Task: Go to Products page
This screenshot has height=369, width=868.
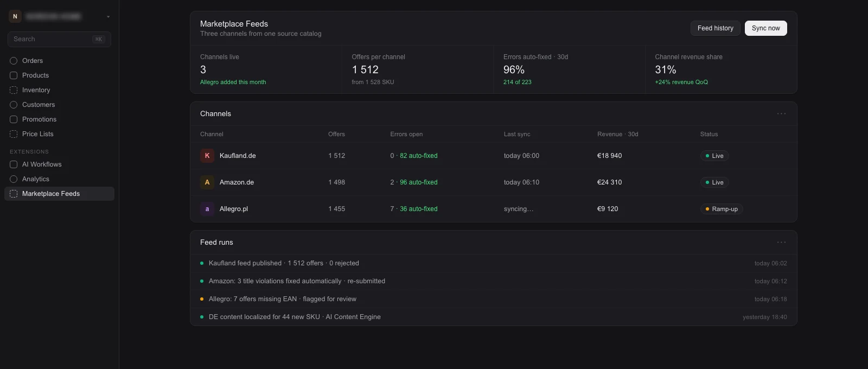Action: (59, 75)
